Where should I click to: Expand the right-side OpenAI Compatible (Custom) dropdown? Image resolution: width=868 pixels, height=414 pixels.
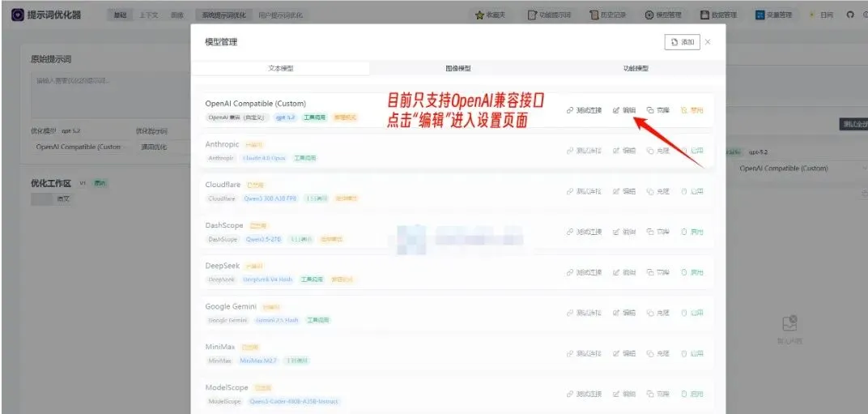click(801, 169)
